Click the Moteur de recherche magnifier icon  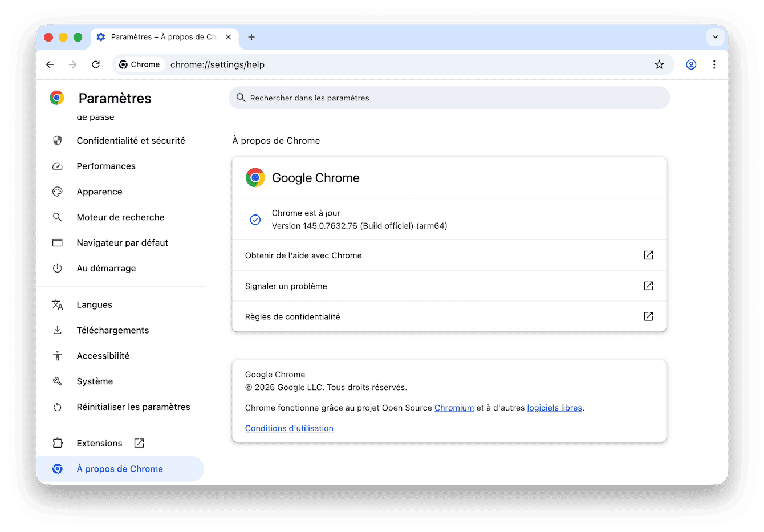point(58,217)
